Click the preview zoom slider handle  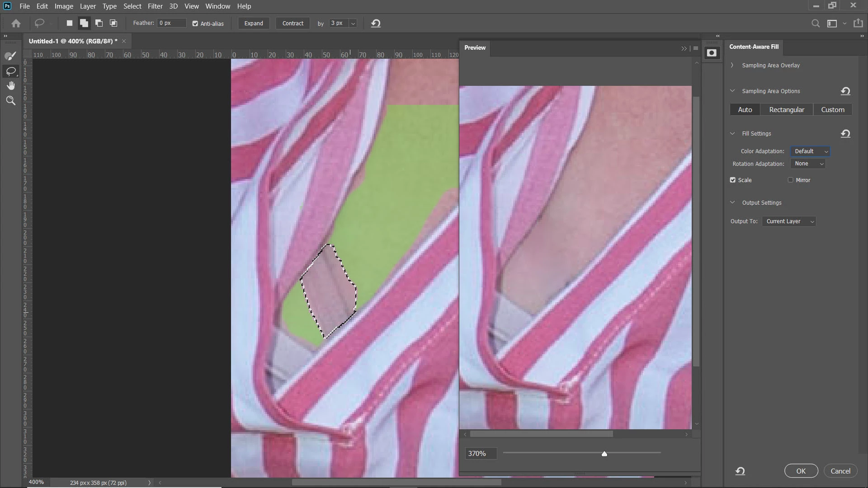coord(604,453)
